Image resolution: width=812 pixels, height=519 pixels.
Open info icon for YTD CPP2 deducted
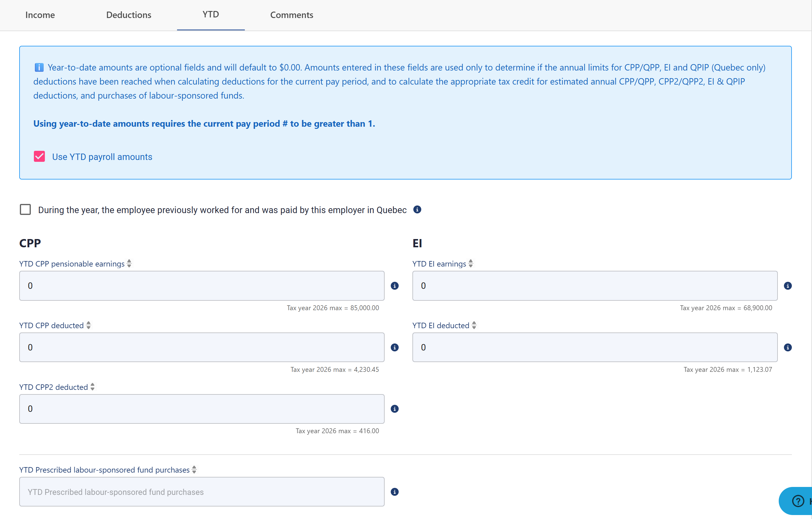pos(394,409)
